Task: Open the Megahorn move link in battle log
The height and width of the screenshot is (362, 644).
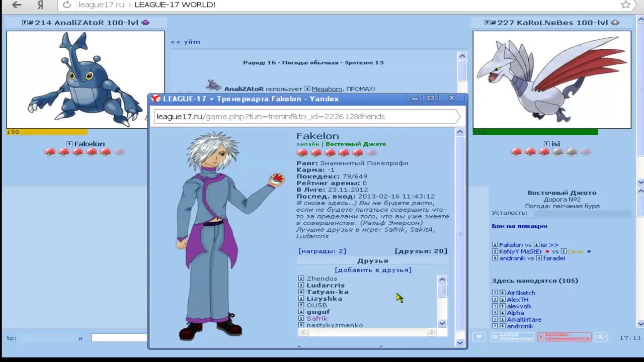Action: pos(327,89)
